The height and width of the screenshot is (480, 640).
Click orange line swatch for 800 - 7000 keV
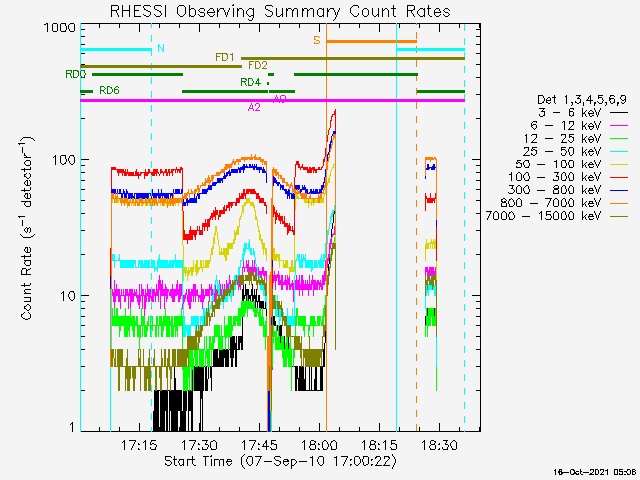click(619, 203)
